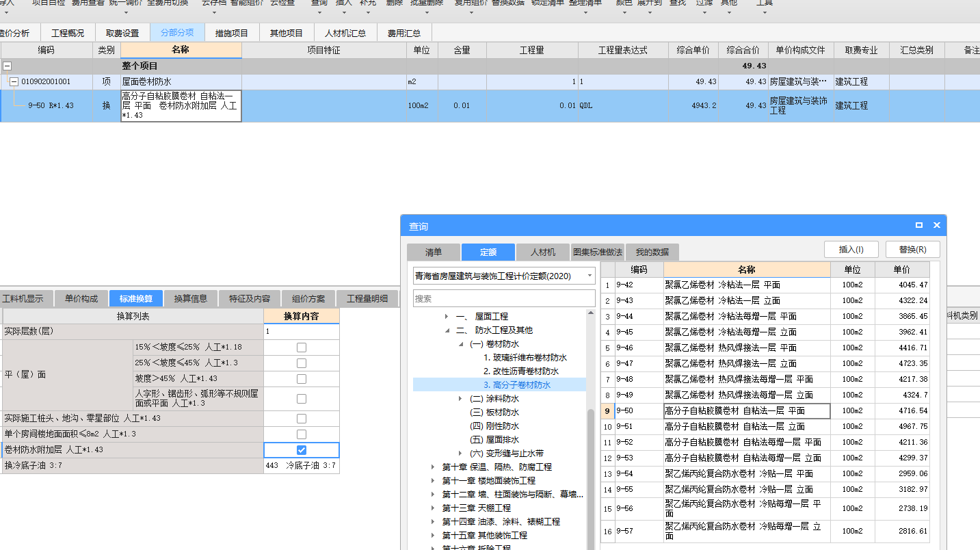Tick 25%<坡度≤45% 人工*1.3 checkbox
Screen dimensions: 980x550
[x=302, y=363]
